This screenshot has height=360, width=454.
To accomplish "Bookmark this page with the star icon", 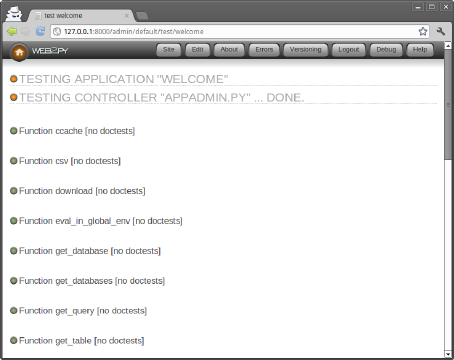I will 423,31.
